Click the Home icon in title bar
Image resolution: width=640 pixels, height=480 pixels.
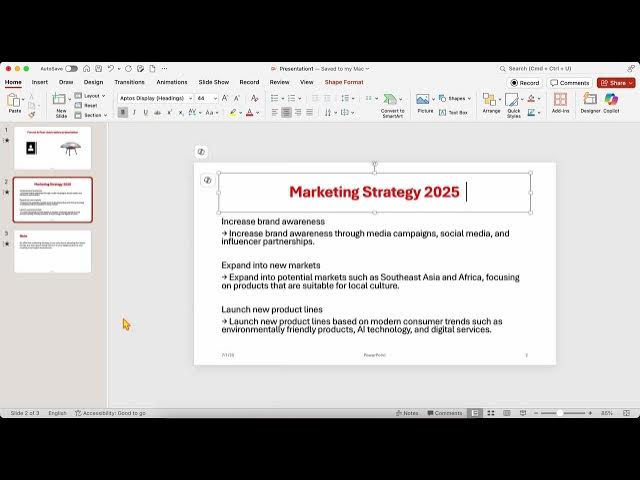click(87, 69)
